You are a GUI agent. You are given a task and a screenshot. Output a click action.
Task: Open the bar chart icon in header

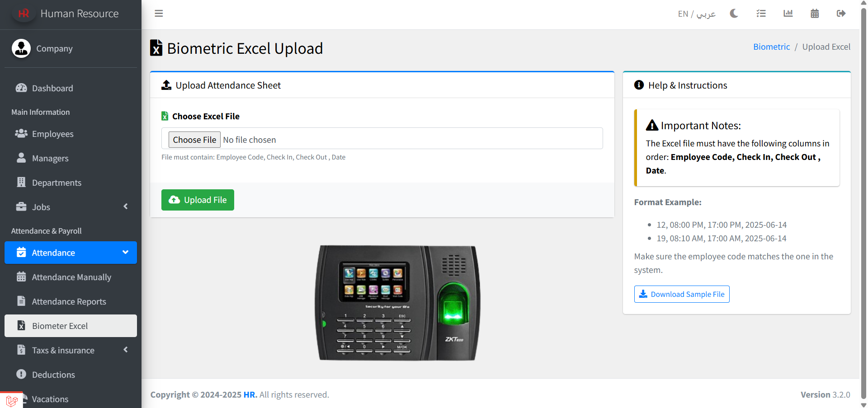[788, 14]
